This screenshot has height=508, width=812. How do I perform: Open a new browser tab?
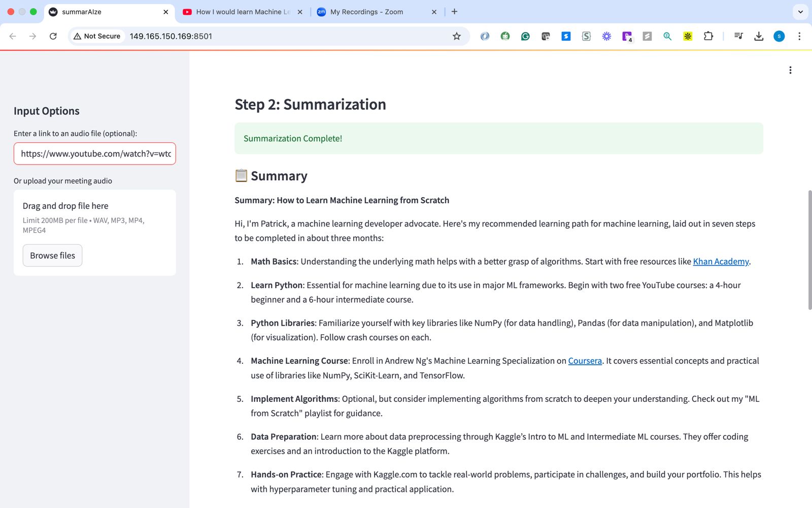tap(454, 12)
